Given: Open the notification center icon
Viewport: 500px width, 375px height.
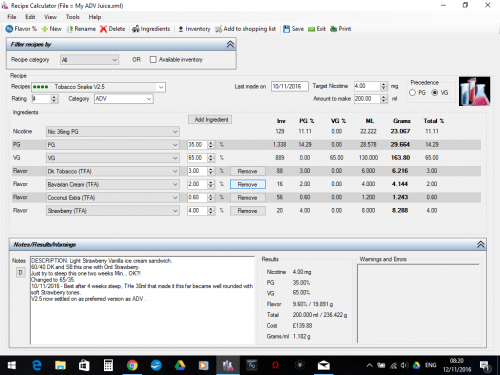Looking at the screenshot, I should pyautogui.click(x=485, y=366).
